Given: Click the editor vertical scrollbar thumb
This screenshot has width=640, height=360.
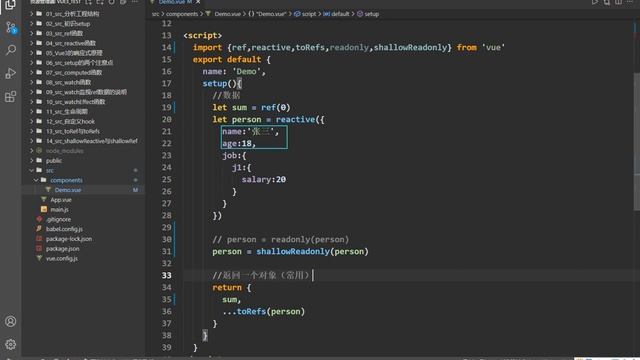Looking at the screenshot, I should tap(636, 141).
